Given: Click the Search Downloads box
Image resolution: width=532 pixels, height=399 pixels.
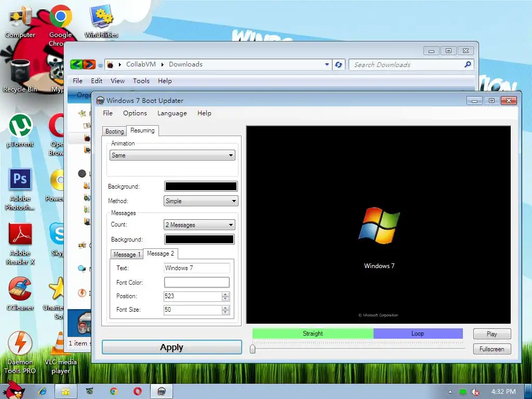Looking at the screenshot, I should [406, 64].
